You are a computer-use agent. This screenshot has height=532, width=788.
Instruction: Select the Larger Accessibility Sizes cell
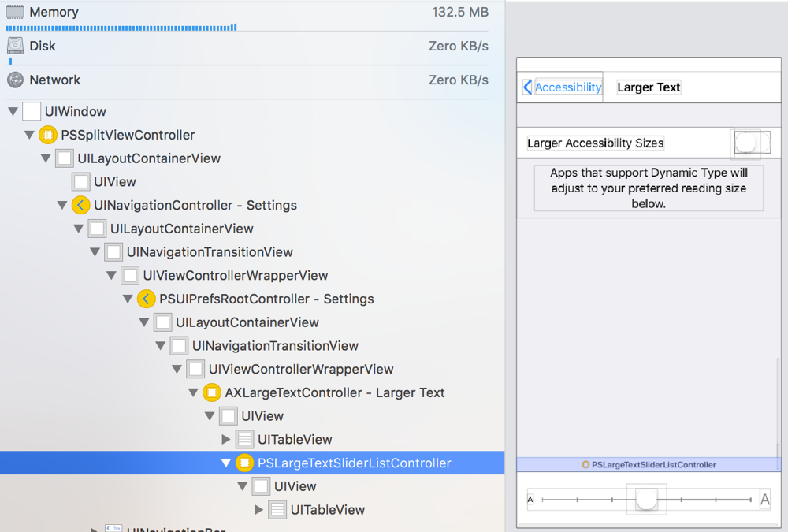pos(649,143)
